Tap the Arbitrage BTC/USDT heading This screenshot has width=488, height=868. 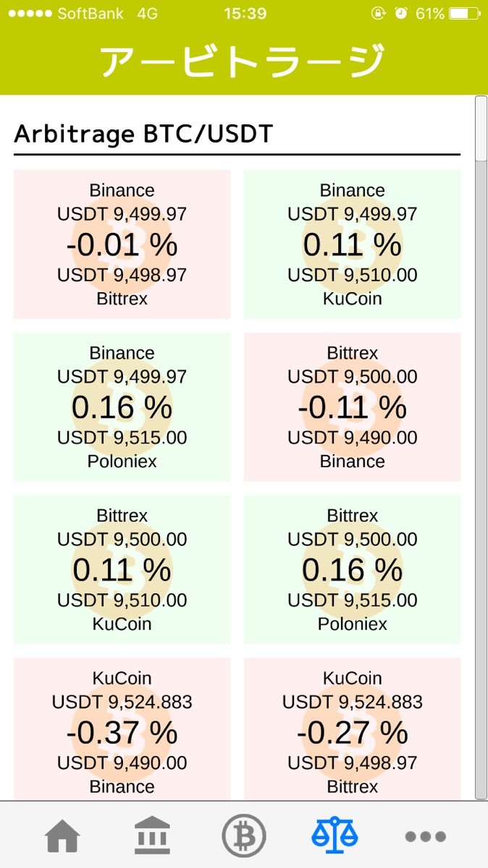(143, 134)
